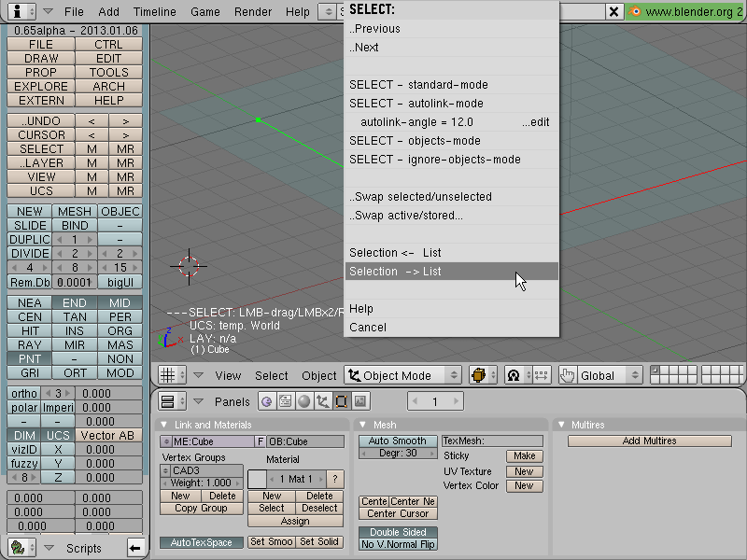
Task: Click the Logic context icon in Panels
Action: (266, 401)
